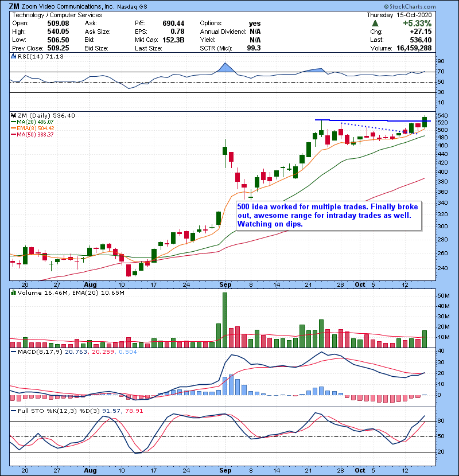Select the Chg value +27.15

[421, 32]
